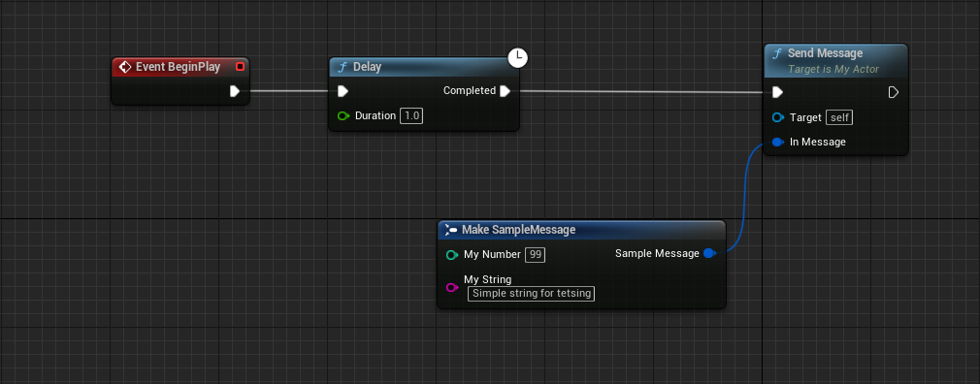Click the latent clock icon on Delay node
The height and width of the screenshot is (384, 980).
(517, 57)
